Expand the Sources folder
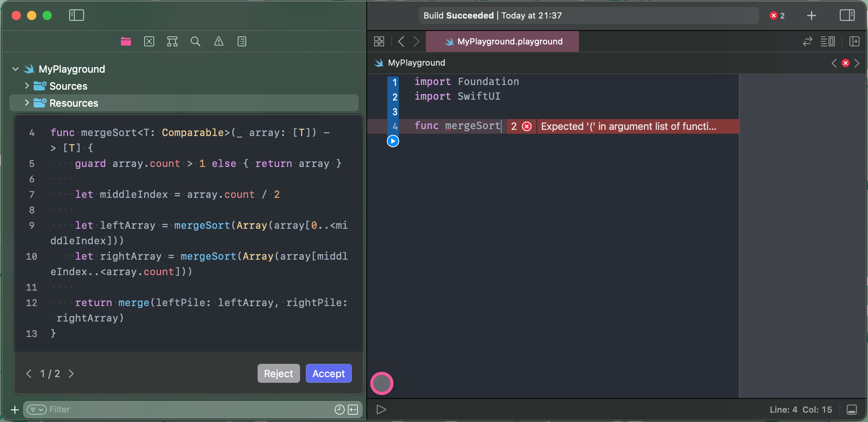Viewport: 868px width, 422px height. (27, 86)
